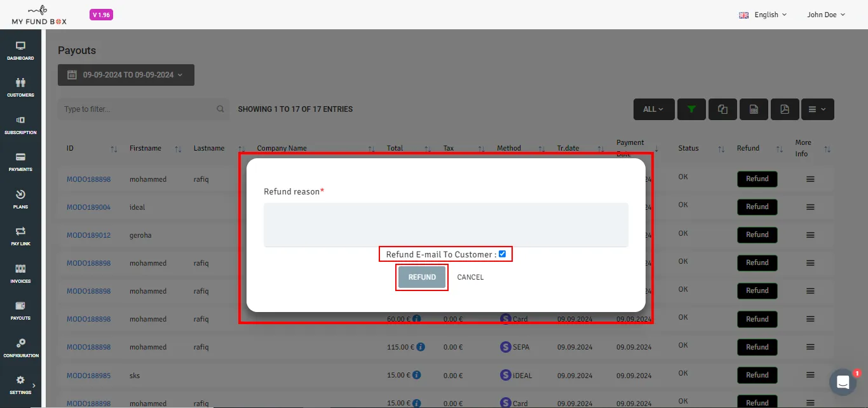Export the table as PDF
Image resolution: width=868 pixels, height=408 pixels.
[785, 109]
